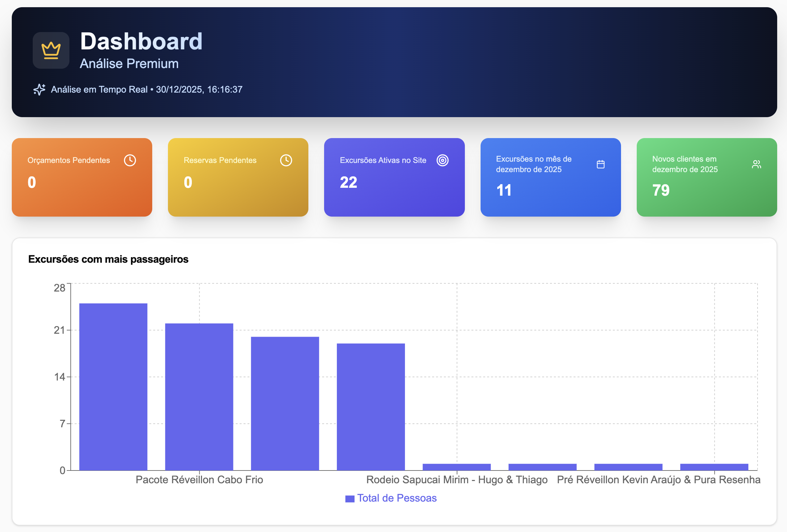Screen dimensions: 787x532
Task: Click the last small bar on the chart's right
Action: click(x=714, y=467)
